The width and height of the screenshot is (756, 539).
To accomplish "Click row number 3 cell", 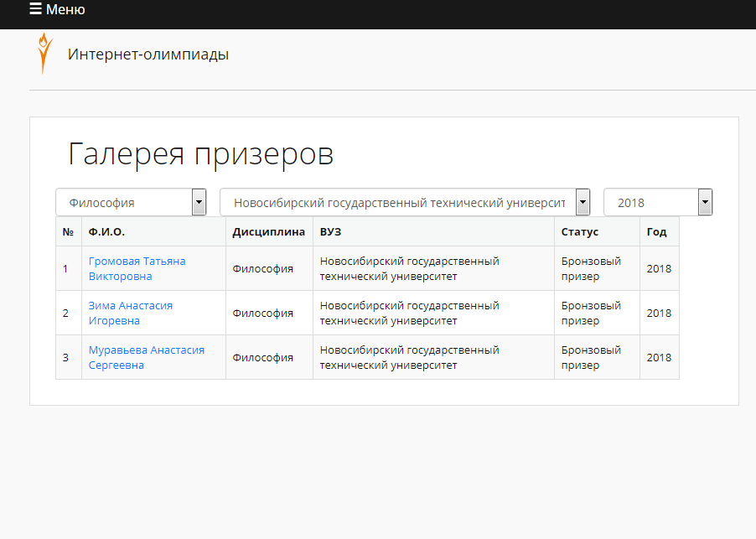I will coord(69,357).
